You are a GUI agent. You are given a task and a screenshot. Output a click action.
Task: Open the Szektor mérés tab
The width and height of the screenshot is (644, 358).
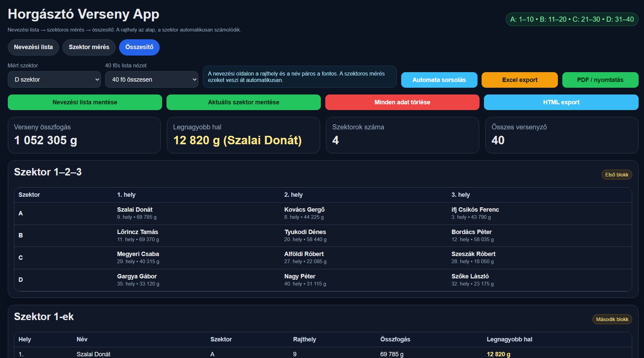point(89,47)
